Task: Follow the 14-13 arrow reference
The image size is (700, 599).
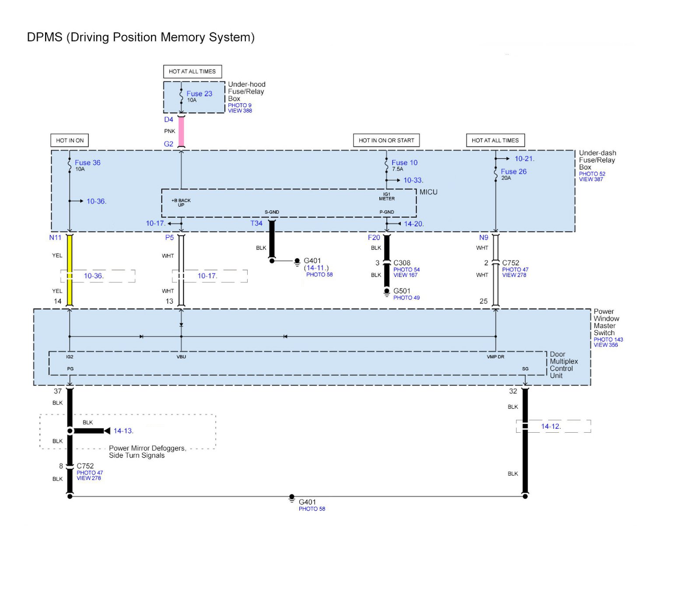Action: click(x=123, y=431)
